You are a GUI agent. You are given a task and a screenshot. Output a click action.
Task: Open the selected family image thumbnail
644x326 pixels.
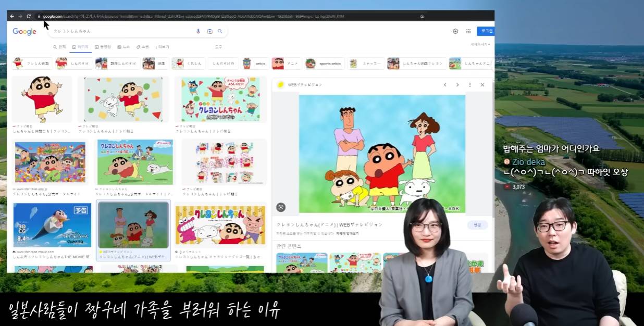tap(133, 225)
